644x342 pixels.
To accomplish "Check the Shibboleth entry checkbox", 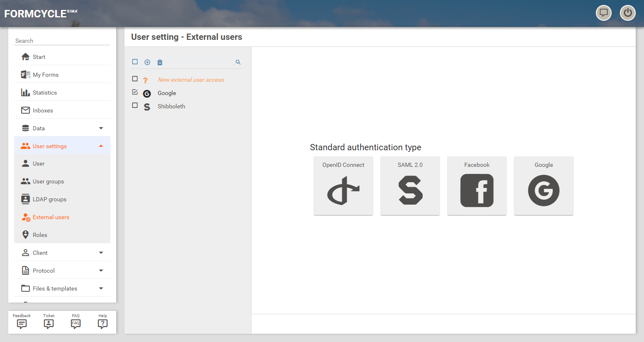I will coord(135,105).
